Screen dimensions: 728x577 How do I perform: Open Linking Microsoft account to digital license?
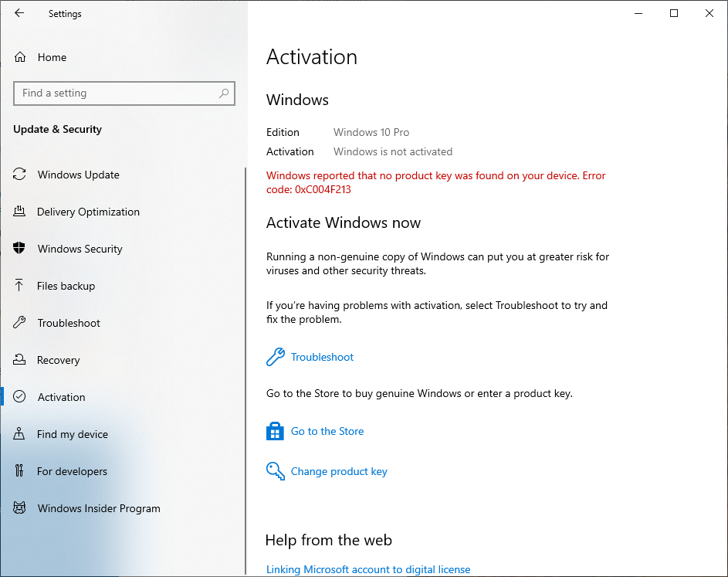pyautogui.click(x=368, y=569)
